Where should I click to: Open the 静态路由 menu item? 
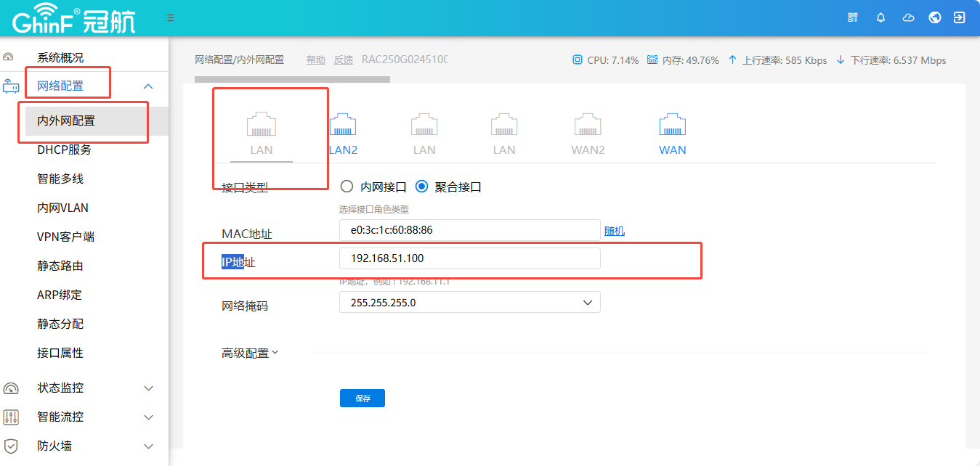point(60,266)
